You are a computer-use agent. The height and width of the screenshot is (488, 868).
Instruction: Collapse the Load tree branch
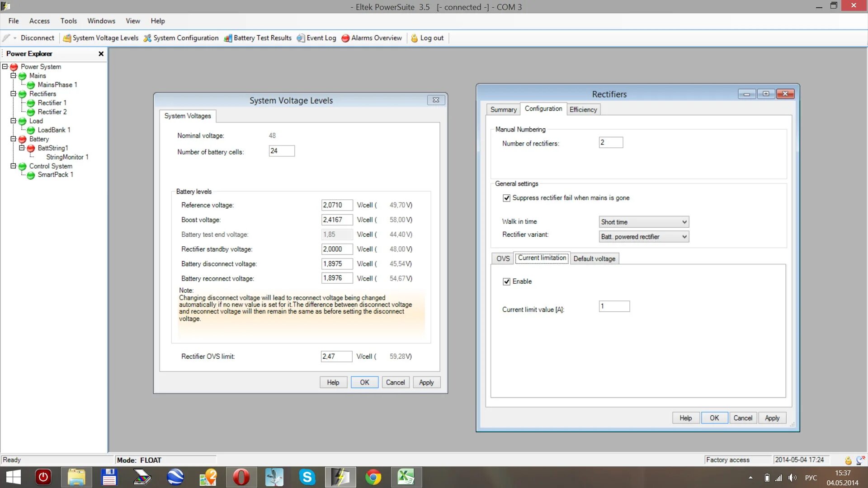(13, 121)
